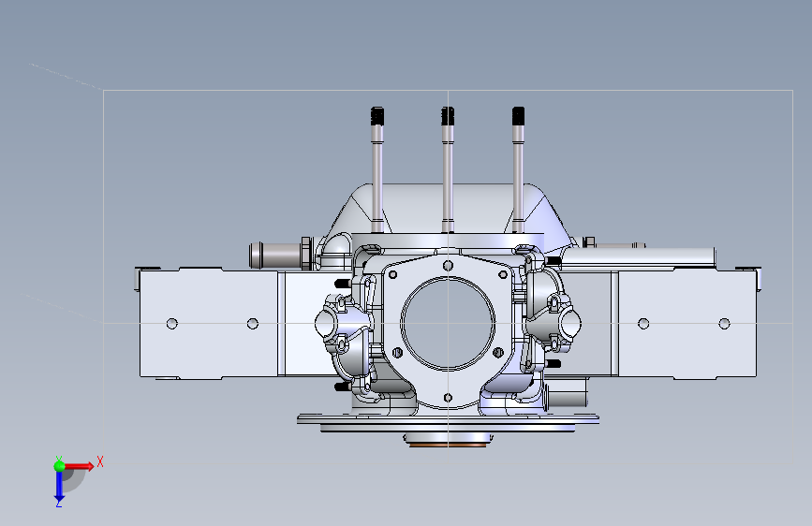Select the rightmost threaded stud on top
This screenshot has height=526, width=812.
coord(518,169)
